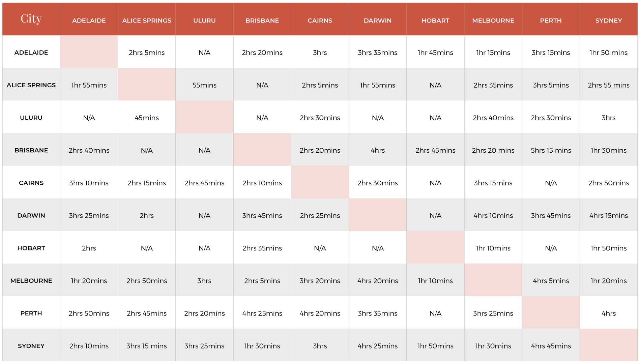Click the PERTH row label
The height and width of the screenshot is (364, 640).
31,313
